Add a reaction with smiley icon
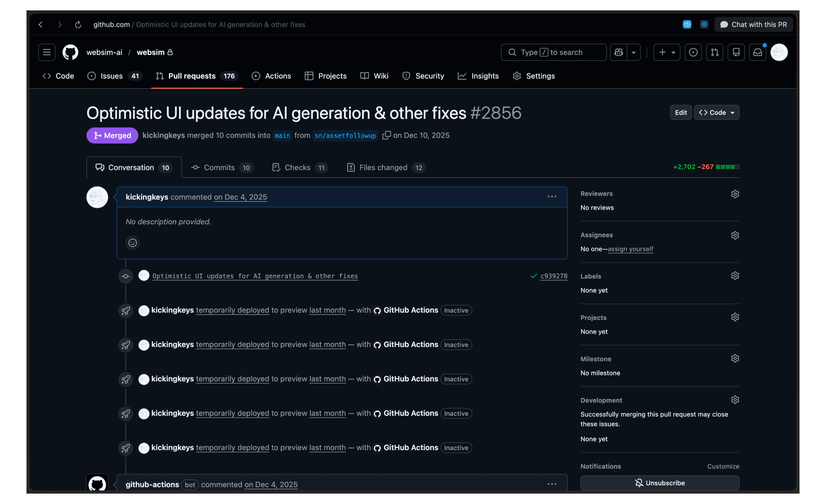Screen dimensions: 826x504 coord(133,243)
